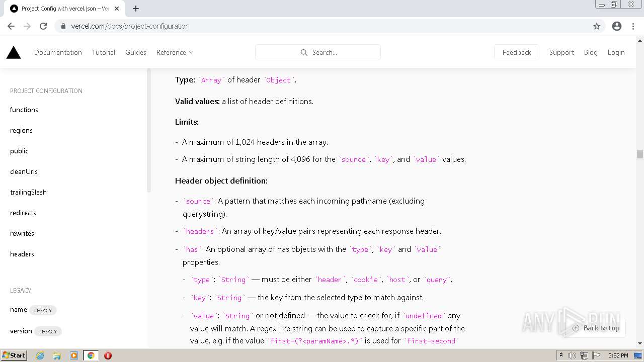Select redirects in sidebar
644x362 pixels.
pyautogui.click(x=23, y=213)
